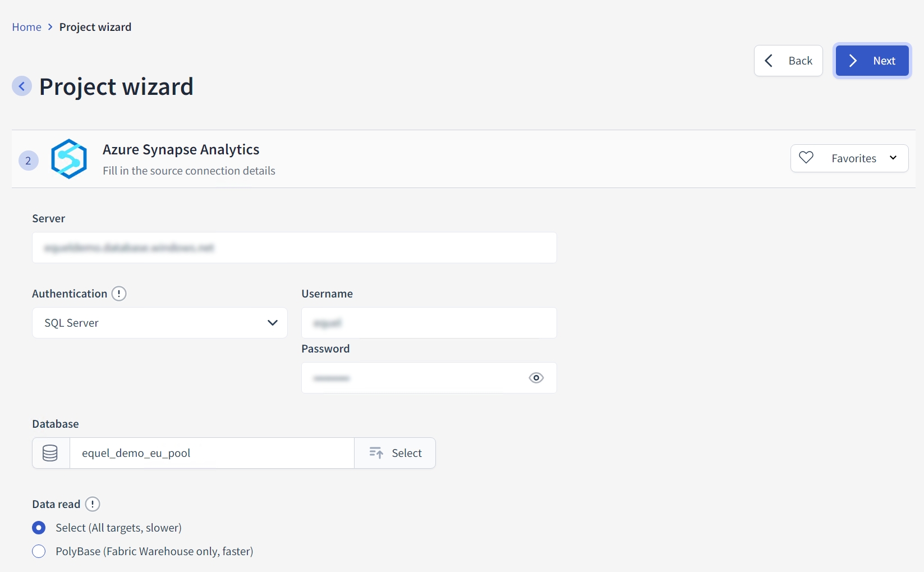Click the Azure Synapse Analytics logo icon
This screenshot has height=572, width=924.
[69, 159]
